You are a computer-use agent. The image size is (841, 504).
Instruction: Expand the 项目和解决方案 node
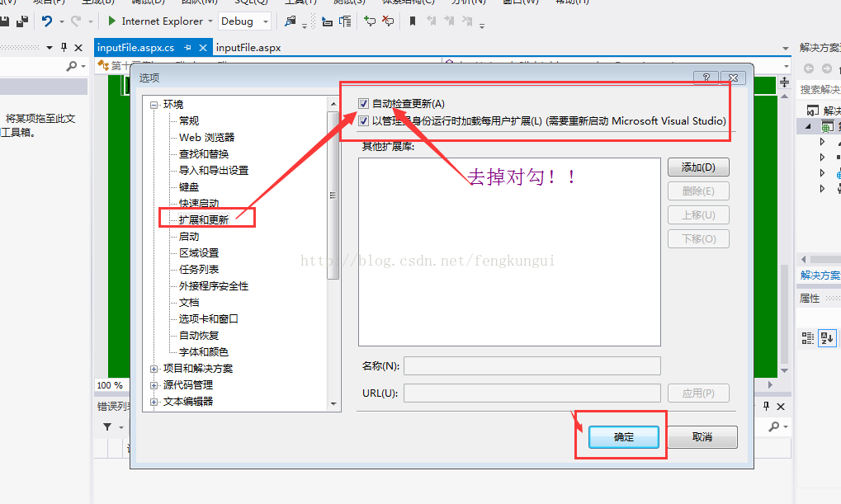pos(154,369)
